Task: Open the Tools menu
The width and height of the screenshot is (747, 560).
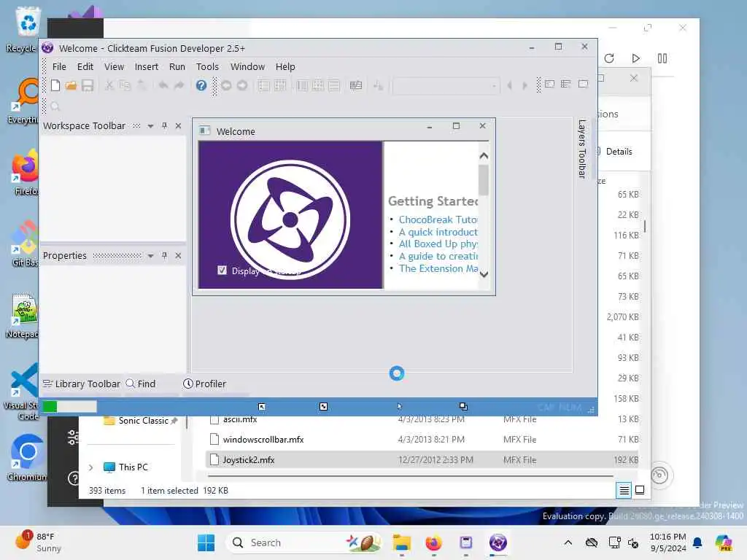Action: pos(207,66)
